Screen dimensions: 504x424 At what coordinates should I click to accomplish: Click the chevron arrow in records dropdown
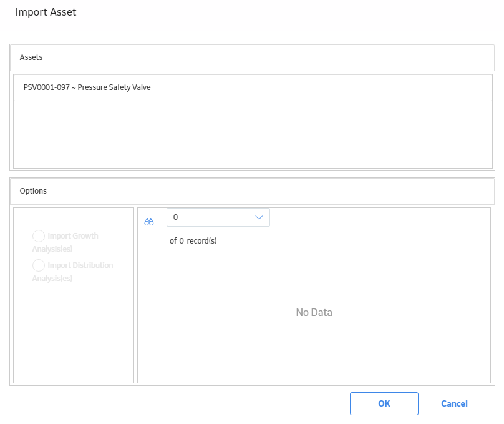pos(259,217)
